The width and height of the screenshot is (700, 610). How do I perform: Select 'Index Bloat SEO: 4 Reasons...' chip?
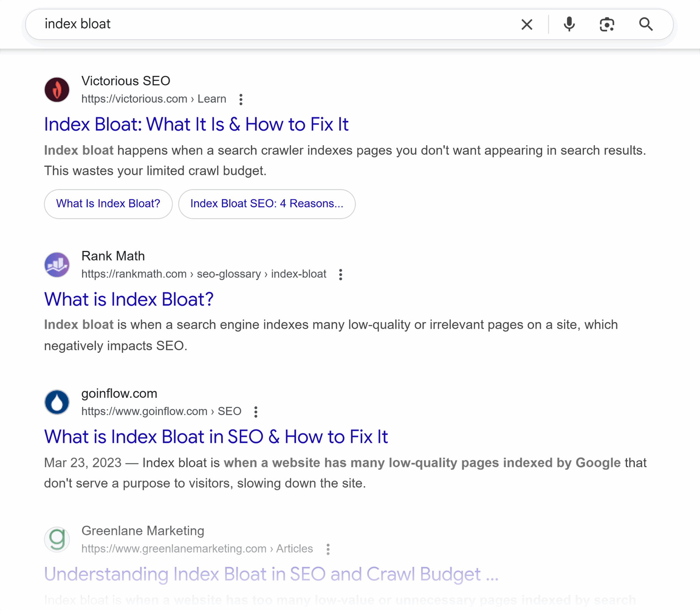tap(267, 204)
